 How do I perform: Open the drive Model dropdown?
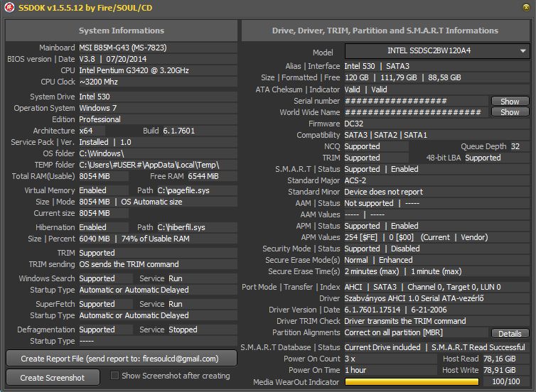click(x=437, y=51)
